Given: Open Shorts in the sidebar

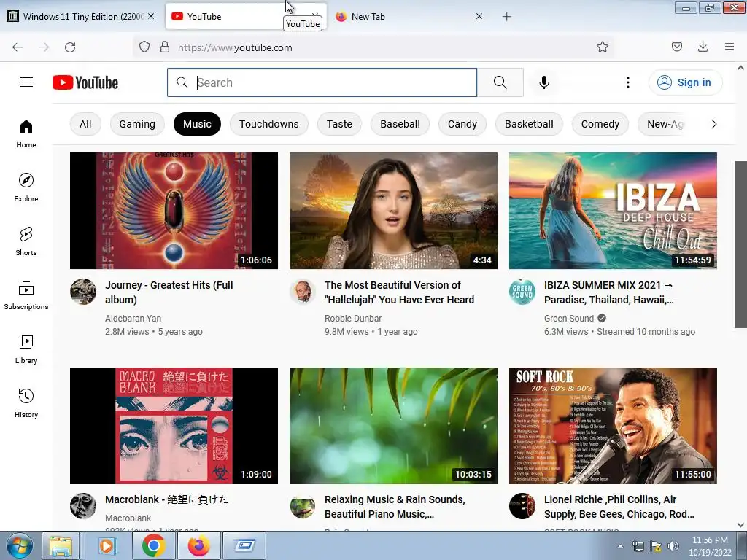Looking at the screenshot, I should (x=26, y=241).
